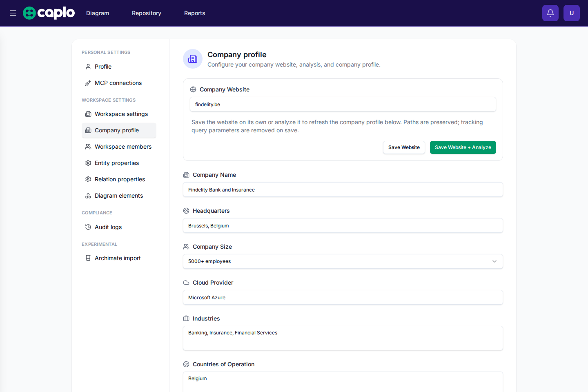The height and width of the screenshot is (392, 588).
Task: Open Reports in top navigation
Action: 195,13
